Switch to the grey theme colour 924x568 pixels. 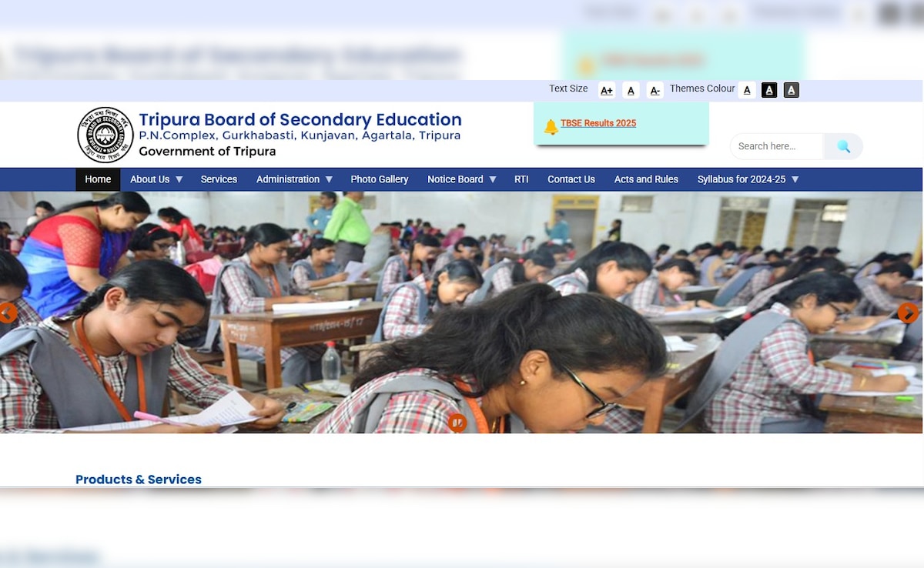coord(791,90)
